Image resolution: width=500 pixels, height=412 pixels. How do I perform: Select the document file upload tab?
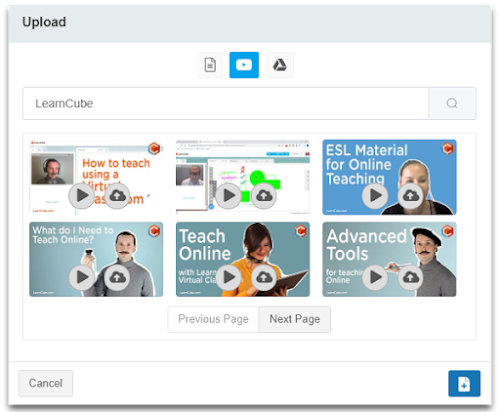(210, 65)
